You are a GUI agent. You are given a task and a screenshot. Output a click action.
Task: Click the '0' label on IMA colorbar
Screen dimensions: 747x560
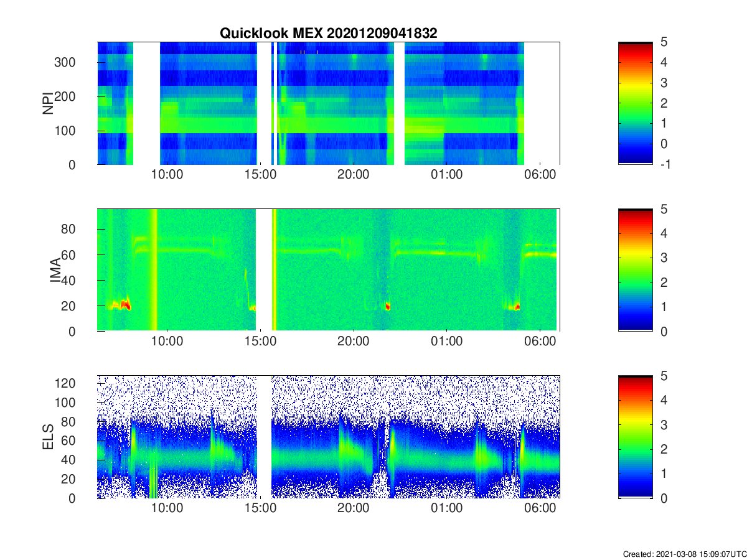tap(664, 331)
